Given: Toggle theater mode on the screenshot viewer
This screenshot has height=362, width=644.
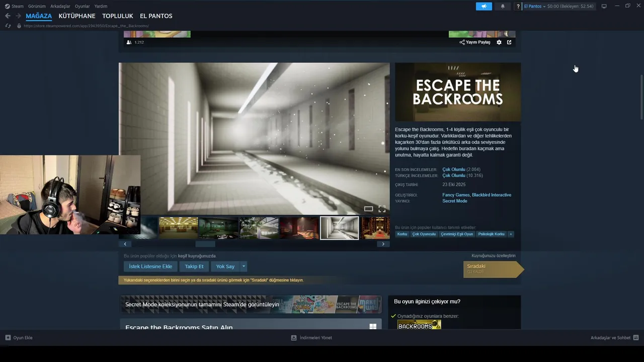Looking at the screenshot, I should [368, 209].
